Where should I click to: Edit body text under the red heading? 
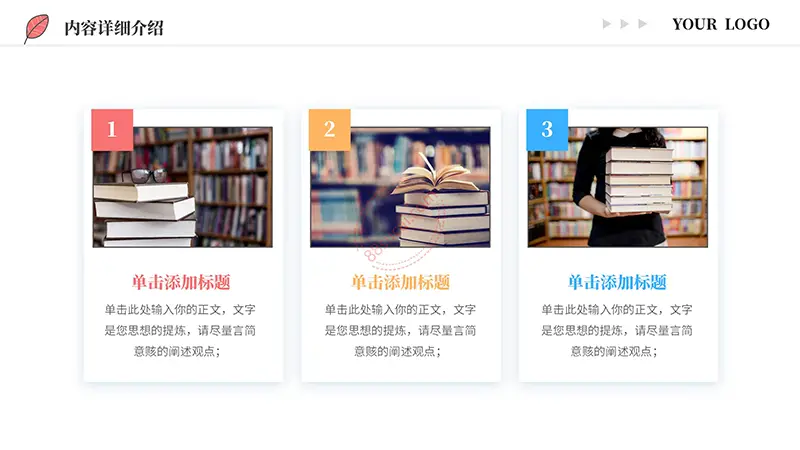tap(180, 331)
